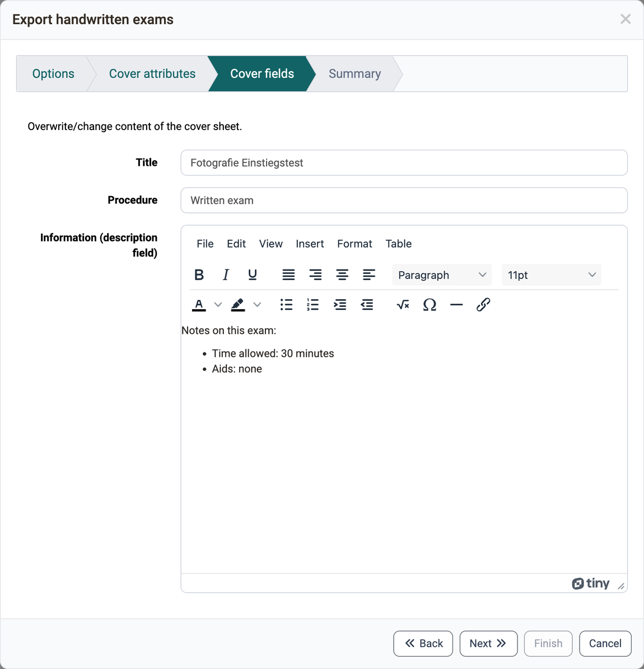
Task: Apply the text color (A icon)
Action: (x=199, y=305)
